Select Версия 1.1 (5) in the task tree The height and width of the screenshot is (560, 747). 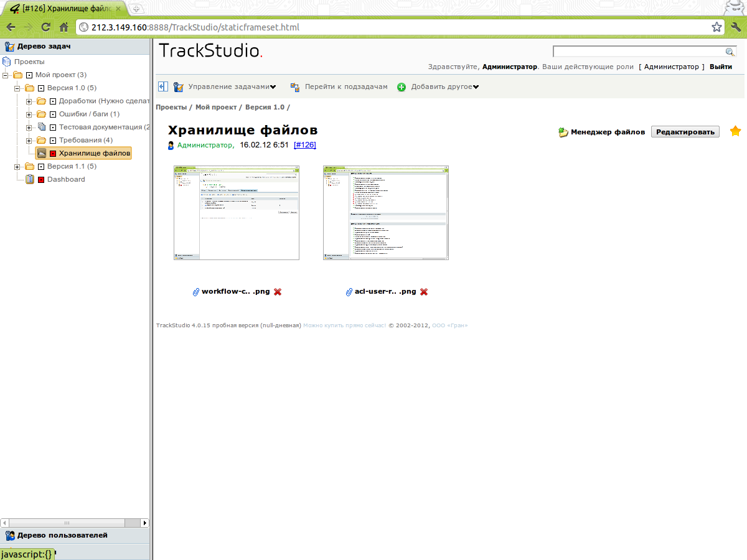(72, 166)
